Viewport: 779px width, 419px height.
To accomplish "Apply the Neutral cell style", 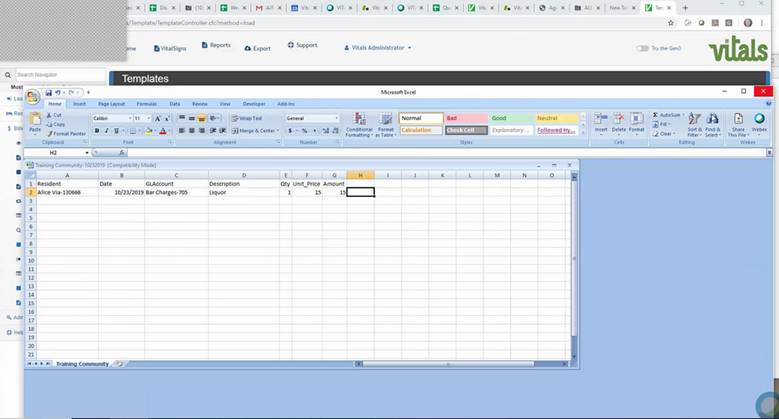I will [x=557, y=118].
